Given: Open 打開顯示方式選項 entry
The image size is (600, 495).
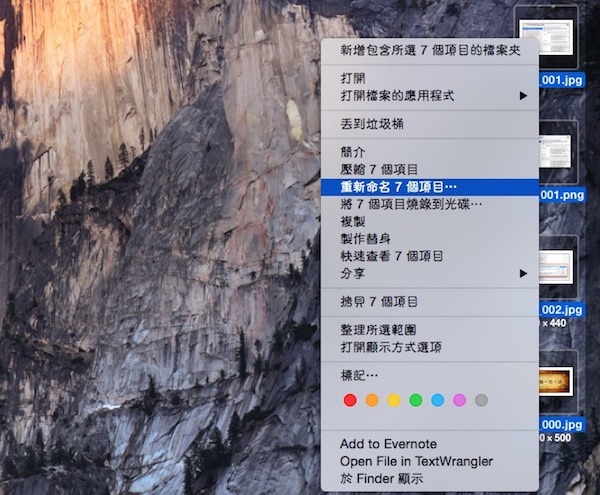Looking at the screenshot, I should pyautogui.click(x=430, y=347).
